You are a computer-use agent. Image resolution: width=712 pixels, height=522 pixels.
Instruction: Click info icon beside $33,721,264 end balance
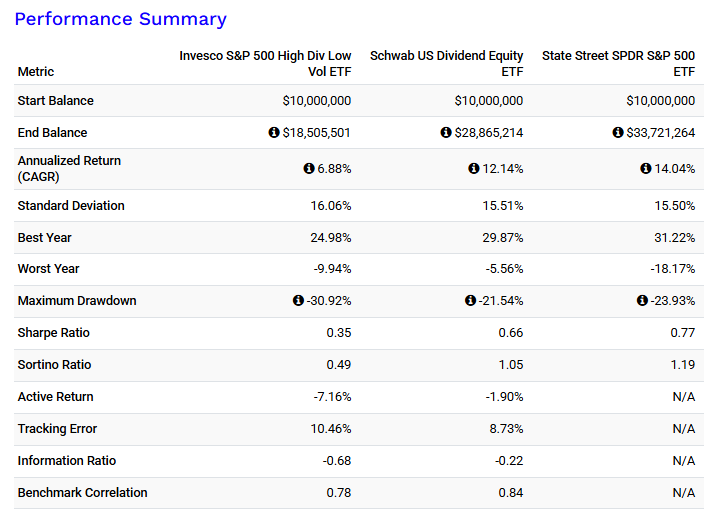click(x=618, y=133)
